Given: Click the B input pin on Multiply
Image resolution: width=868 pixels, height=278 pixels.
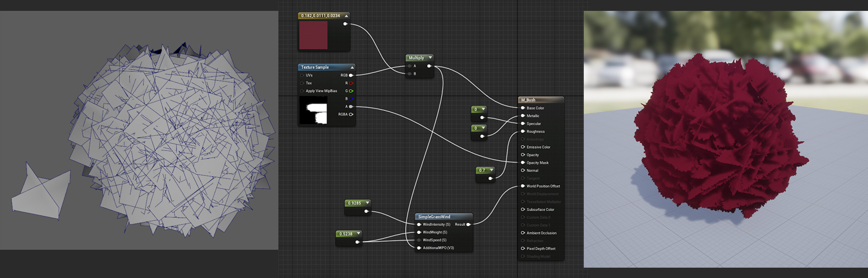Looking at the screenshot, I should pos(410,74).
